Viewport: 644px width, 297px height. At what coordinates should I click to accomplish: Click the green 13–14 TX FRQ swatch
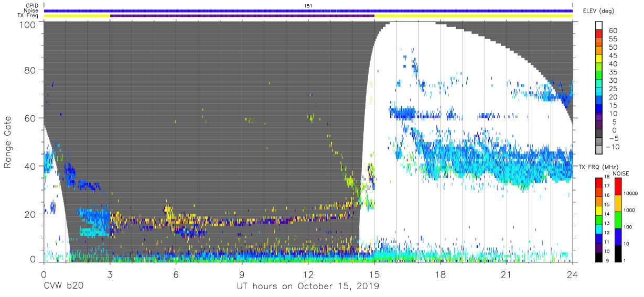point(599,219)
